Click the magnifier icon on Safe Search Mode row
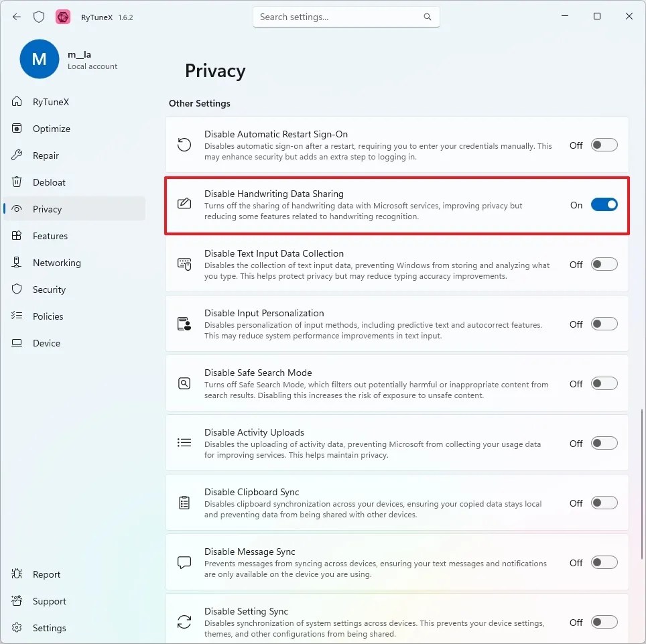This screenshot has height=644, width=646. coord(184,383)
